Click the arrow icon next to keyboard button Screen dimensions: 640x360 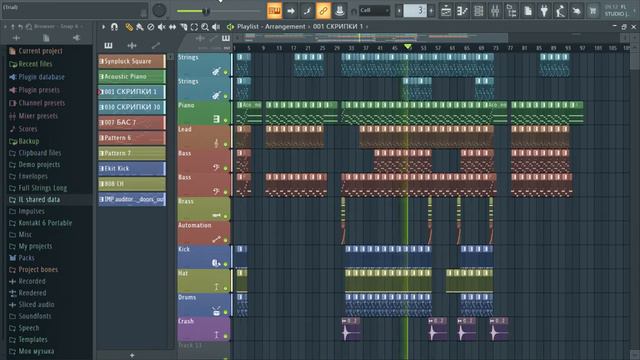[291, 11]
